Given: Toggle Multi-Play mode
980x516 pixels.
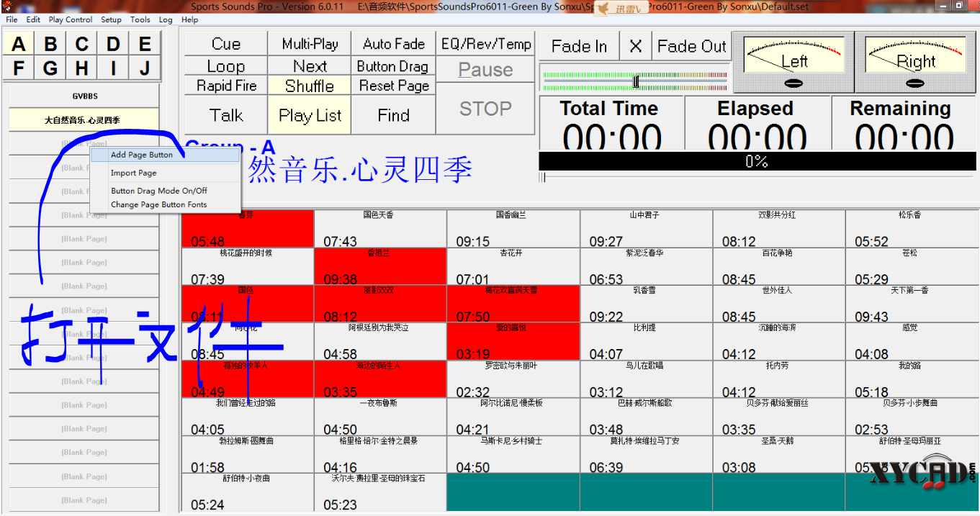Looking at the screenshot, I should [x=310, y=44].
